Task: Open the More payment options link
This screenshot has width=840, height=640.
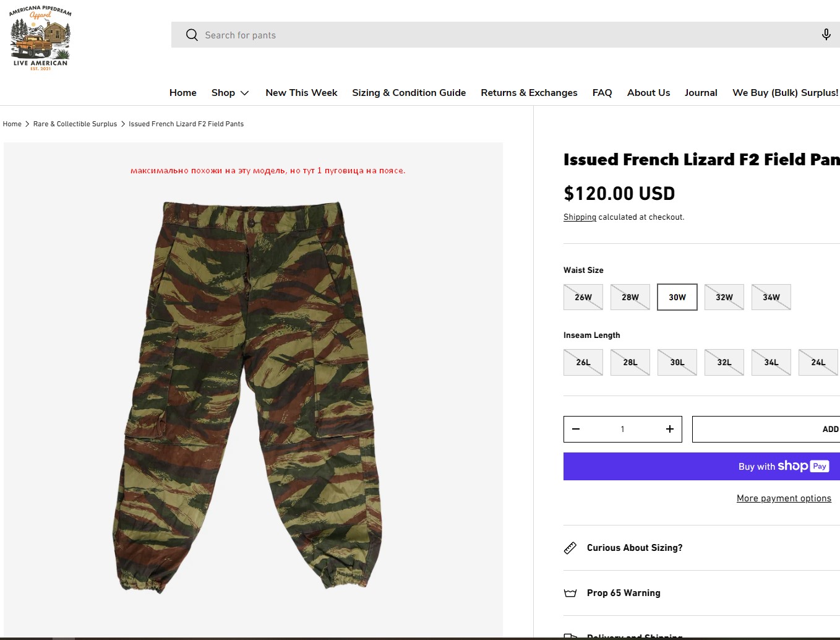Action: [x=784, y=498]
